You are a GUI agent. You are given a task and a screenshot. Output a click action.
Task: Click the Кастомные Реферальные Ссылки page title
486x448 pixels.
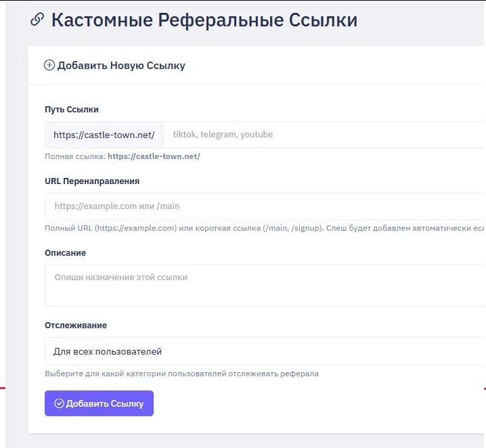click(x=204, y=20)
